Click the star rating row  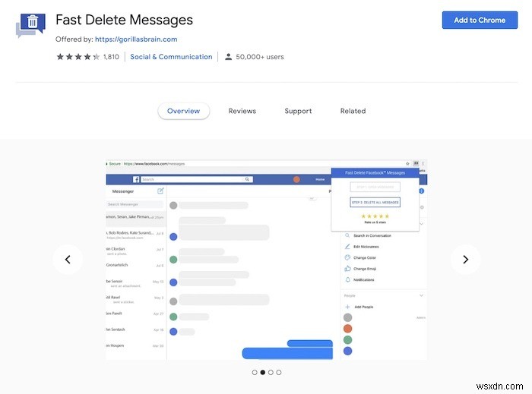[78, 57]
